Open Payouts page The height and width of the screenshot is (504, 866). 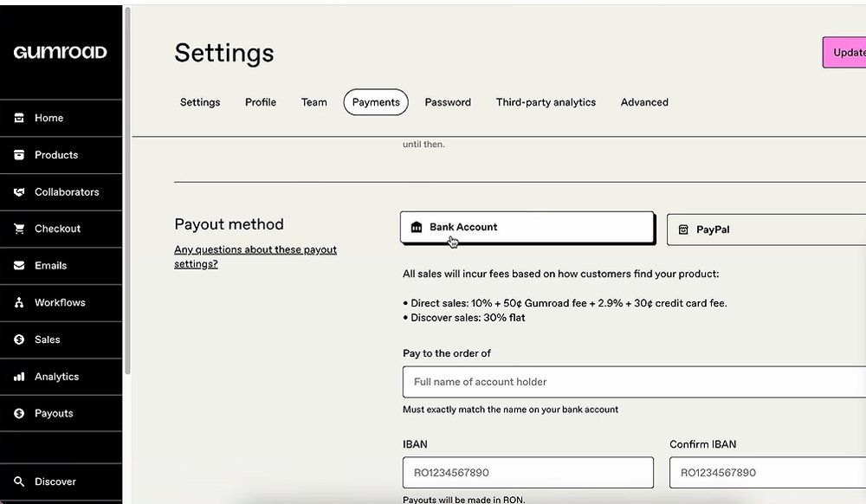[61, 413]
